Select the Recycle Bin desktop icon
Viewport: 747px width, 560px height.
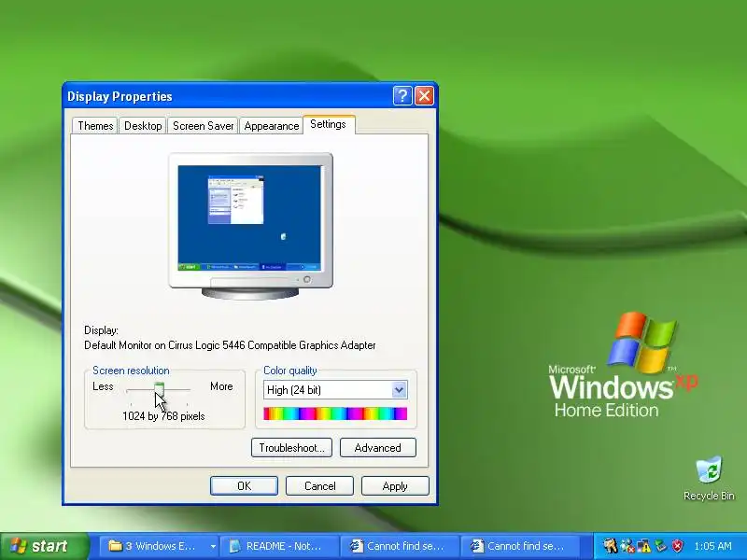709,479
